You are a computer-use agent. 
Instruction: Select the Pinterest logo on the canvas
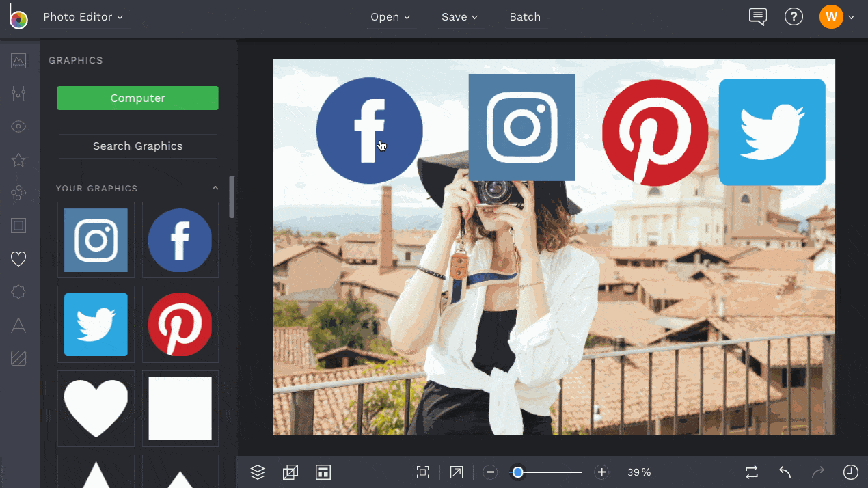click(655, 133)
